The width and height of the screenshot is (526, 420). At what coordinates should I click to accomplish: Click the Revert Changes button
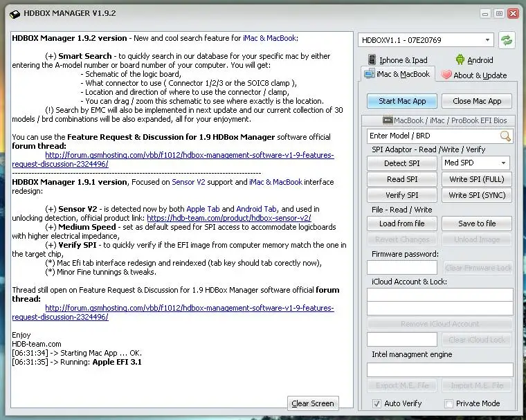[402, 239]
